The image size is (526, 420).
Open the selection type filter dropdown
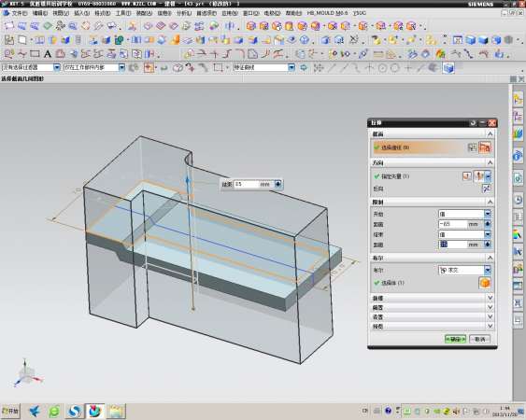click(x=31, y=68)
